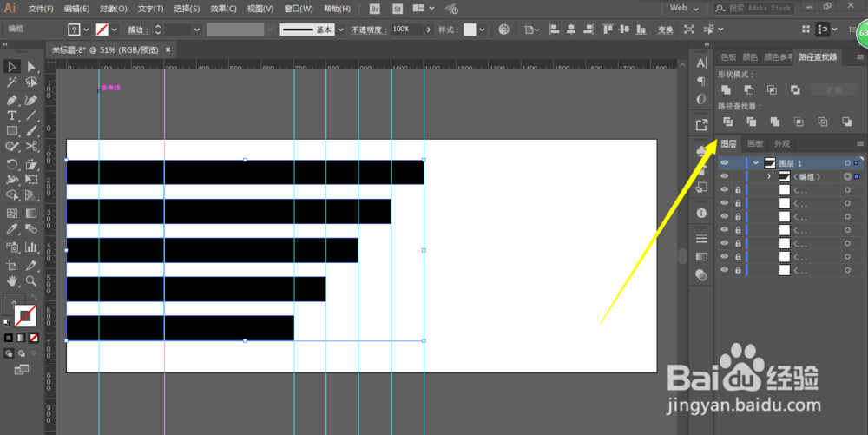Viewport: 868px width, 435px height.
Task: Hide the 〈编组〉 sublayer eye icon
Action: (724, 176)
